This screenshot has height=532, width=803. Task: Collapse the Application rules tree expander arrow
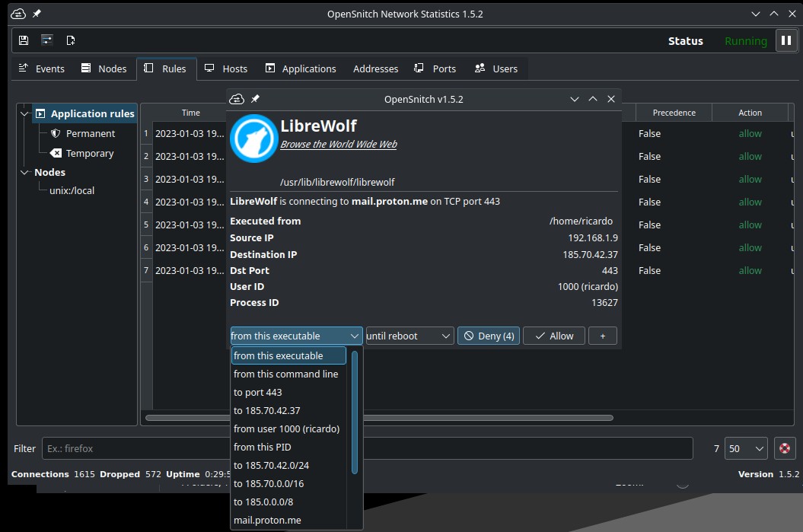[x=24, y=113]
